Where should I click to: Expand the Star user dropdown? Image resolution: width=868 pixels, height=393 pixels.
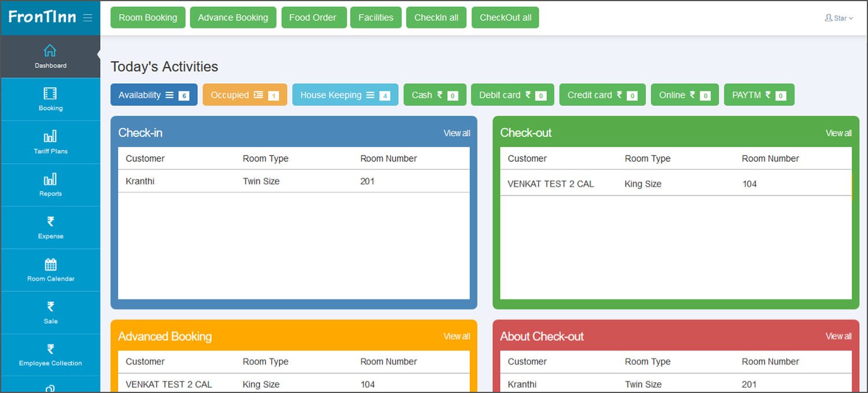(x=838, y=18)
